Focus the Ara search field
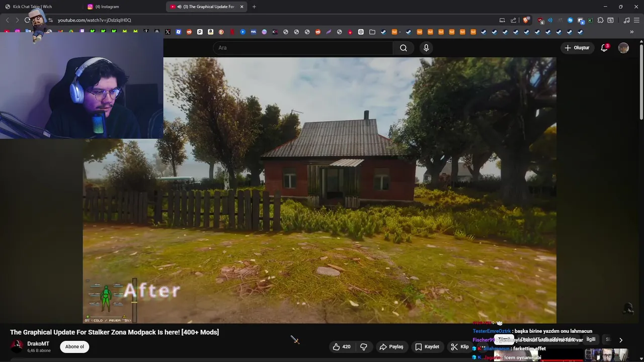This screenshot has height=362, width=644. pos(303,48)
